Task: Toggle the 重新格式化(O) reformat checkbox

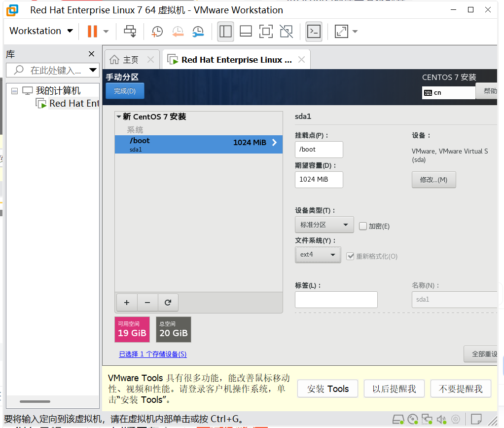Action: click(x=350, y=256)
